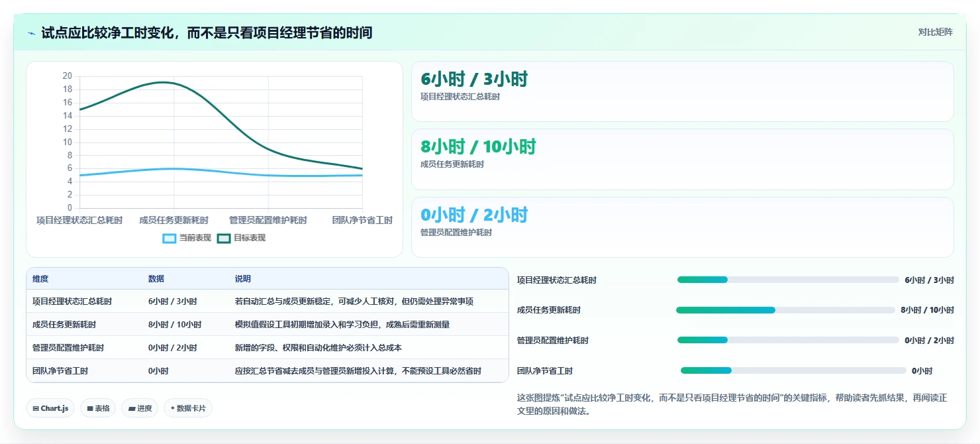This screenshot has height=444, width=980.
Task: Select the 进度 tag chip
Action: 140,408
